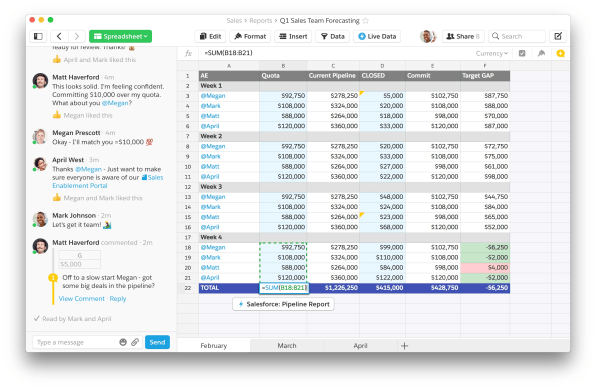The image size is (596, 389).
Task: Send the chat message
Action: pyautogui.click(x=157, y=342)
